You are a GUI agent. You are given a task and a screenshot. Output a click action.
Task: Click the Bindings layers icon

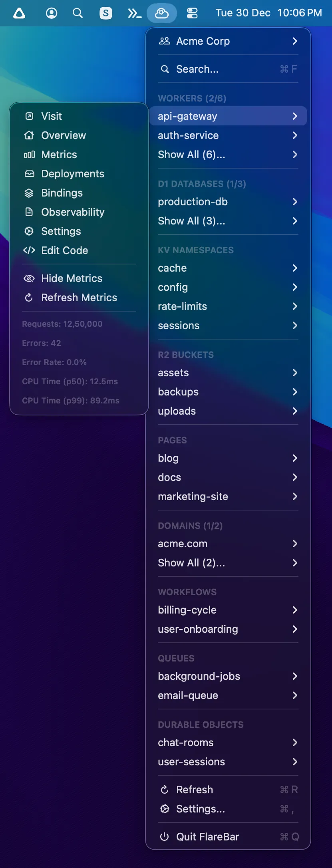(x=29, y=193)
